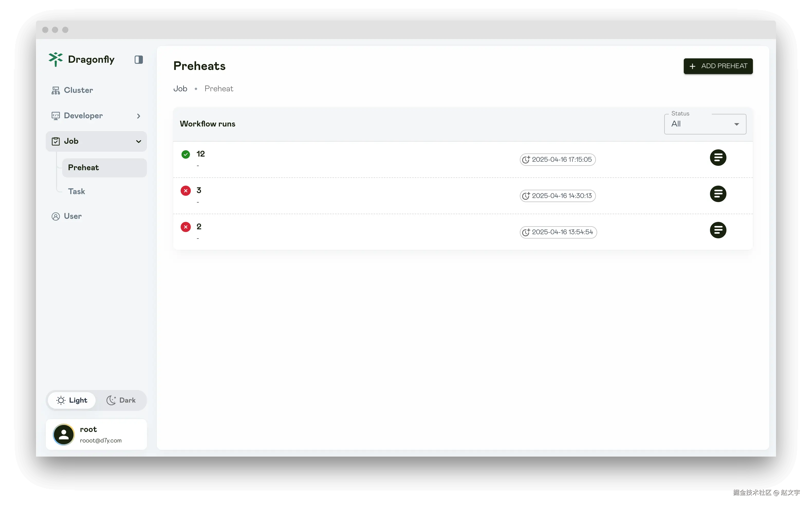Viewport: 812px width, 508px height.
Task: Click the Dragonfly logo icon
Action: click(x=56, y=59)
